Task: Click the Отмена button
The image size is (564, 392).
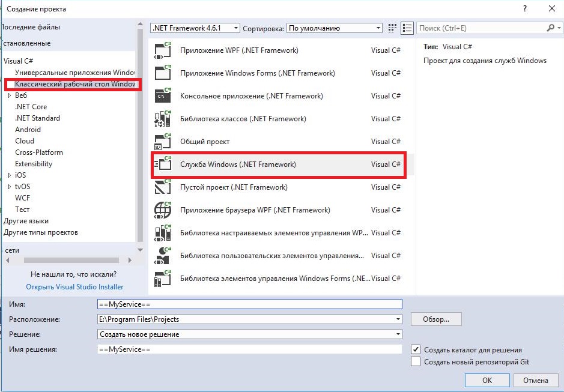Action: coord(536,380)
